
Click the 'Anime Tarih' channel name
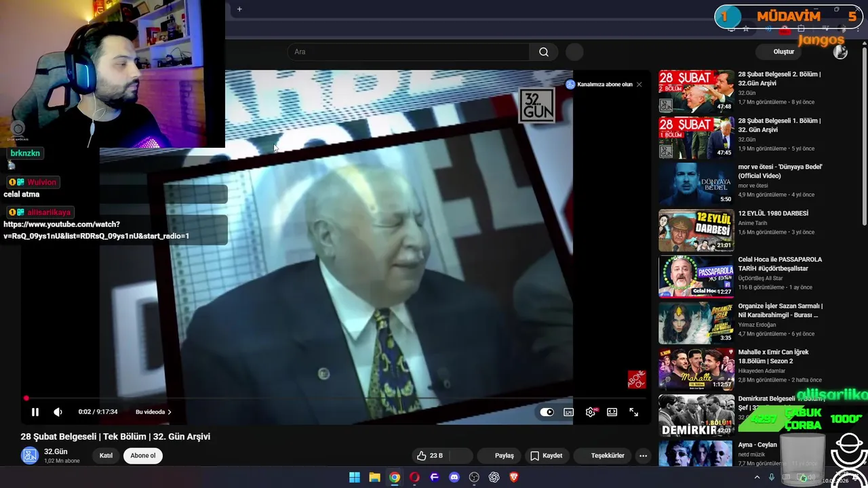tap(753, 223)
